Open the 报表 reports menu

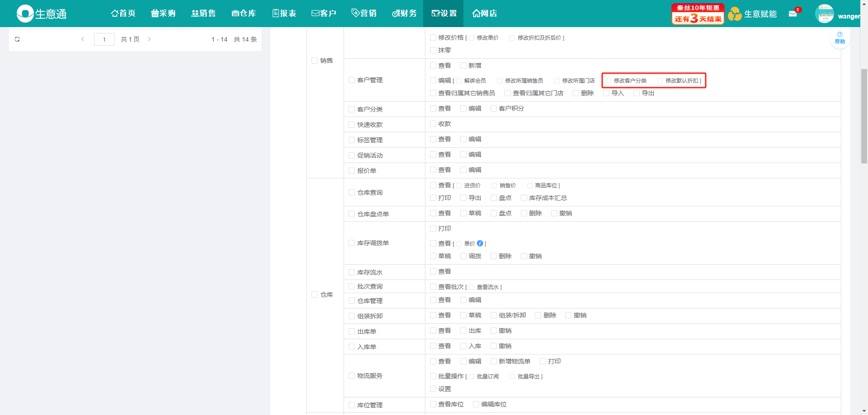(284, 14)
